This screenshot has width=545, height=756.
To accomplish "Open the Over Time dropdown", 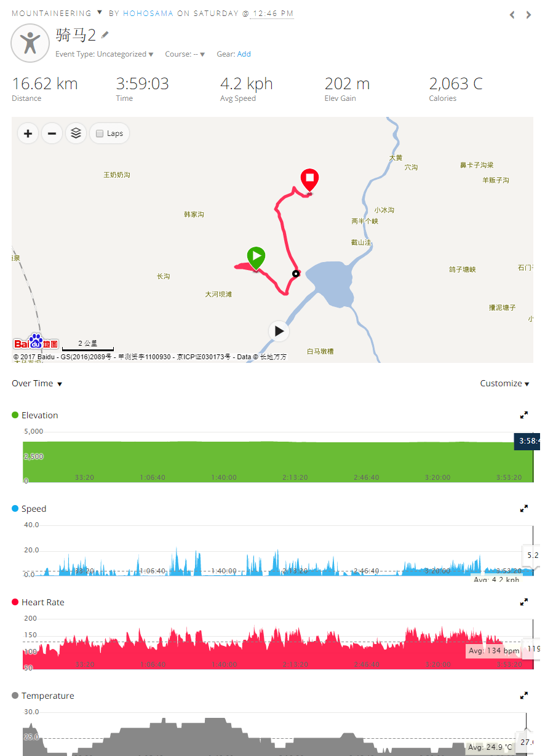I will click(37, 383).
